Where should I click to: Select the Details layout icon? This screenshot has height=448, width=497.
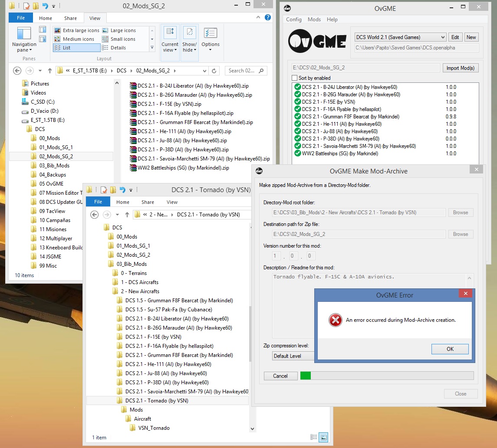coord(105,48)
